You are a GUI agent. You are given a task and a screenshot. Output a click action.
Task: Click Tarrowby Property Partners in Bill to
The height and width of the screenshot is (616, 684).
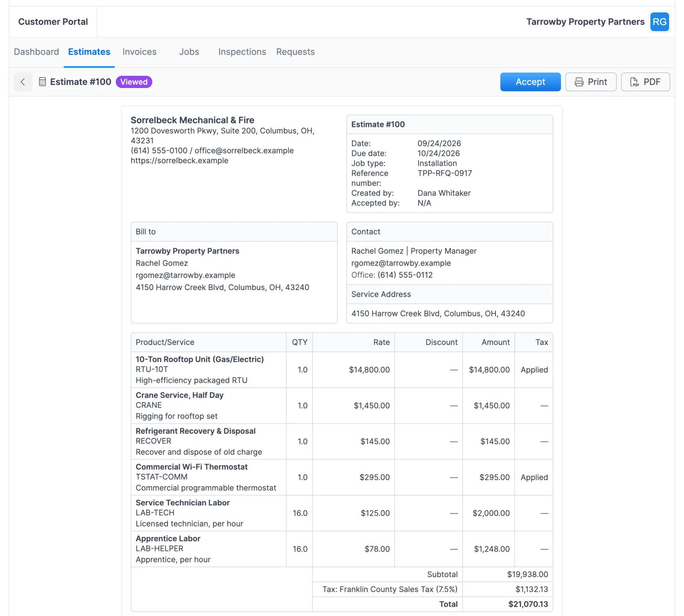187,251
